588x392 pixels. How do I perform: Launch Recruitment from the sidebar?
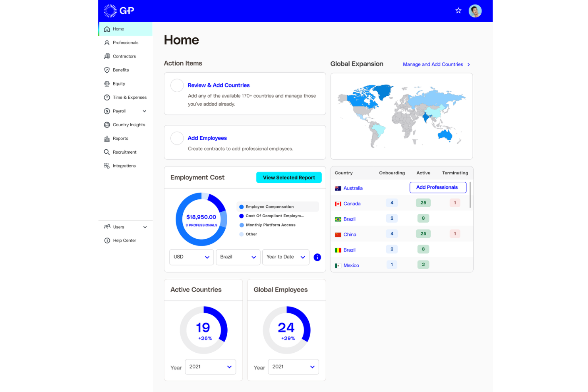124,152
